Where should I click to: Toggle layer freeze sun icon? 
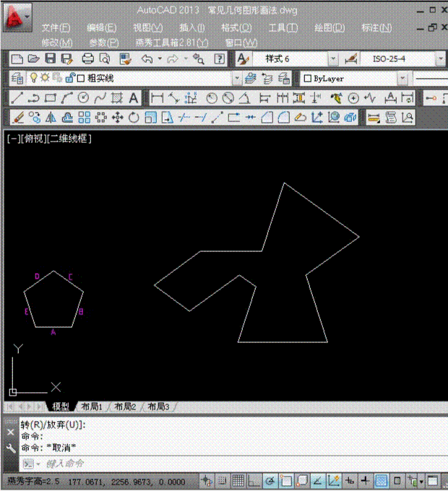point(45,78)
